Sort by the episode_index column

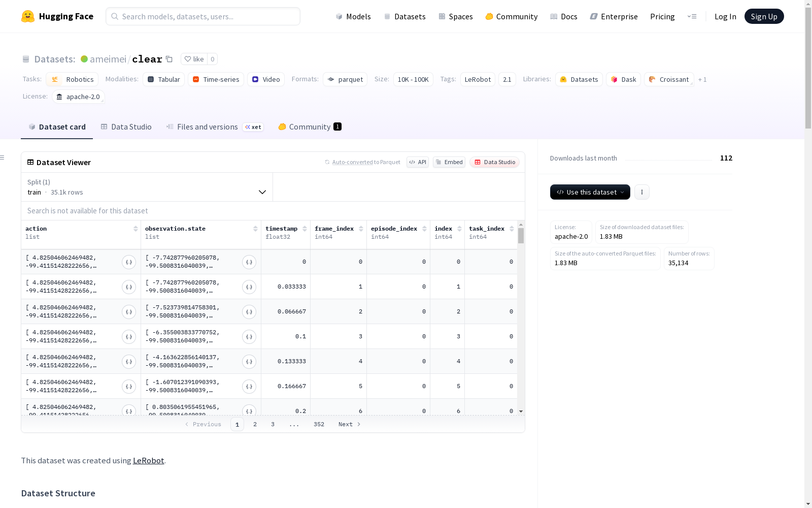click(x=424, y=229)
